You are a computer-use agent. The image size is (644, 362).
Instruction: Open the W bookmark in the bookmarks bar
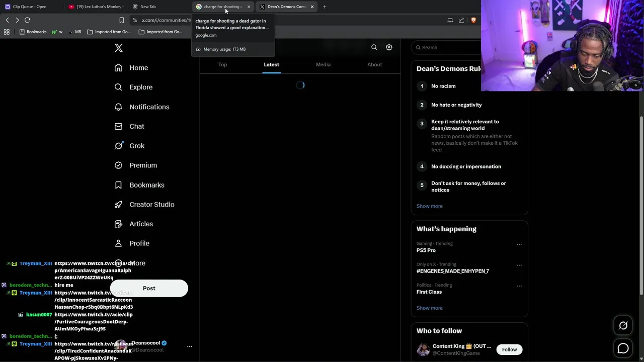pyautogui.click(x=57, y=32)
